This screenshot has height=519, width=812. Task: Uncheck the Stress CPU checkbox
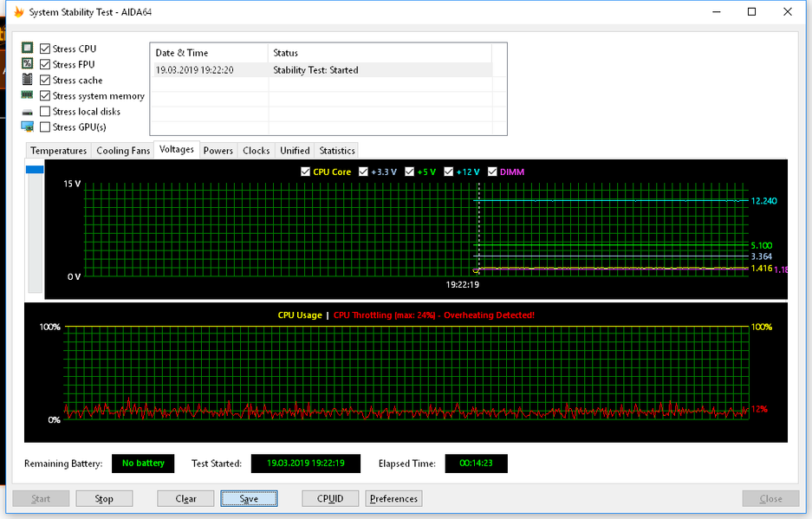45,49
